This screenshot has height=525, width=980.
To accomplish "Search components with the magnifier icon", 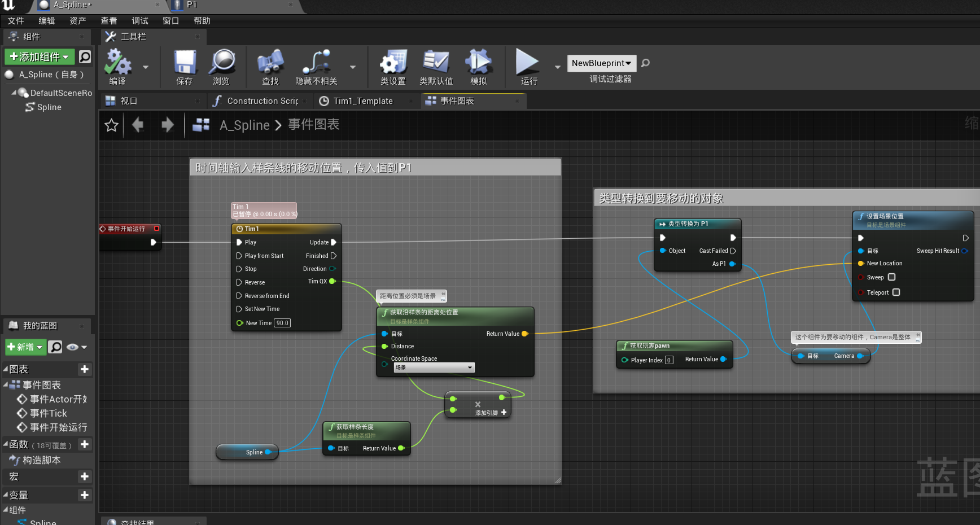I will pyautogui.click(x=85, y=56).
